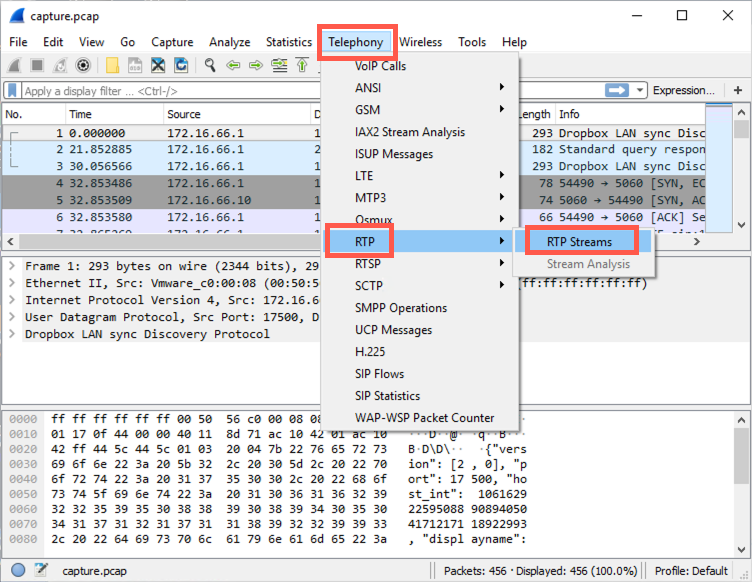Open Capture options gear icon

pos(83,65)
